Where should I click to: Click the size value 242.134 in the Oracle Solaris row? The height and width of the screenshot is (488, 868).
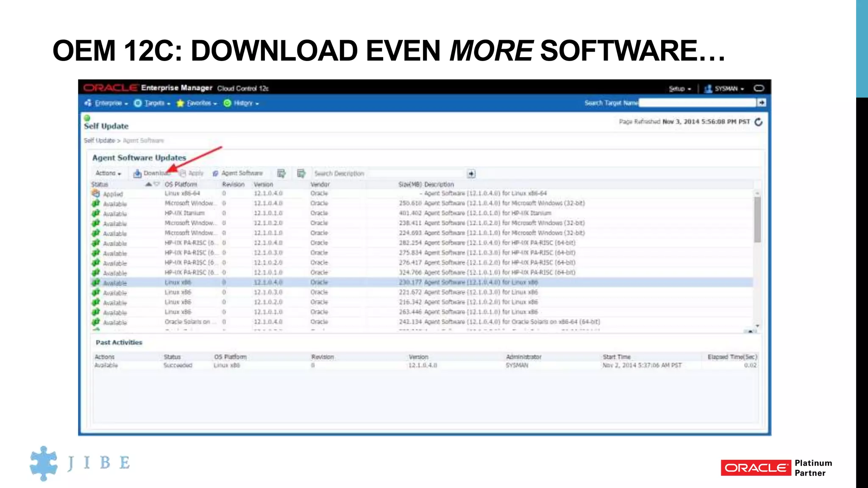[410, 322]
